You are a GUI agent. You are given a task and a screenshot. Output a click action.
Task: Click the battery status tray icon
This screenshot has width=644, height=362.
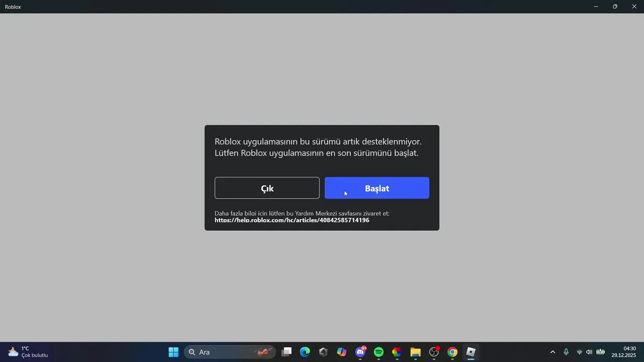[600, 352]
